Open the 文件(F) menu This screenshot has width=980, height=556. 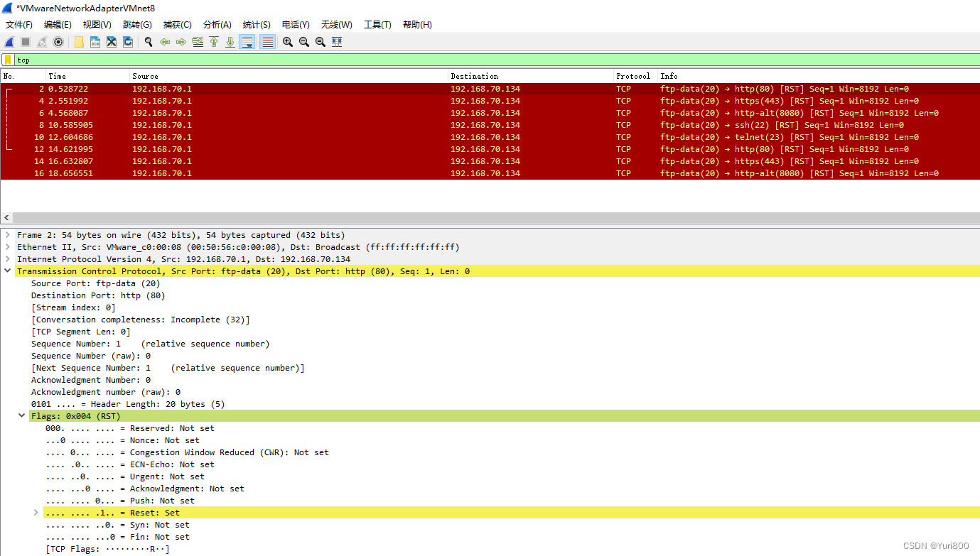pyautogui.click(x=19, y=25)
